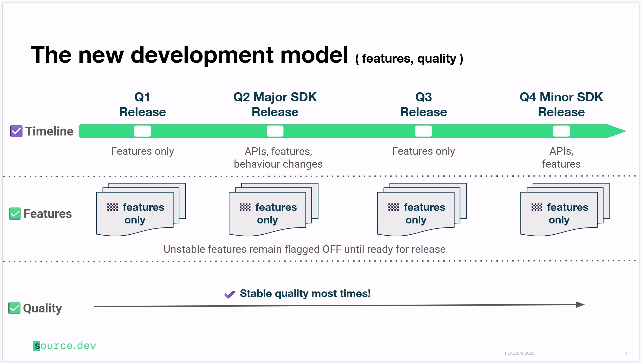Click the green S logo square
Image resolution: width=642 pixels, height=364 pixels.
(37, 346)
